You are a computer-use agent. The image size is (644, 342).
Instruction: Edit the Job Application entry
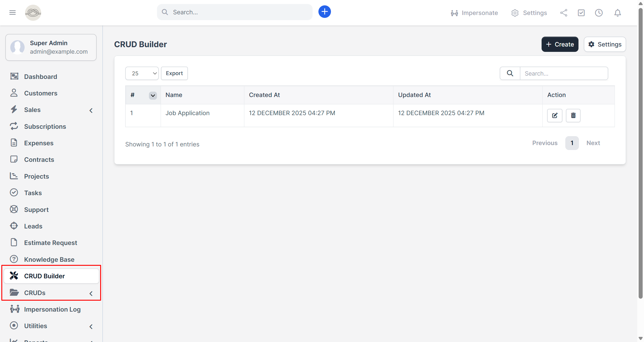[x=554, y=115]
